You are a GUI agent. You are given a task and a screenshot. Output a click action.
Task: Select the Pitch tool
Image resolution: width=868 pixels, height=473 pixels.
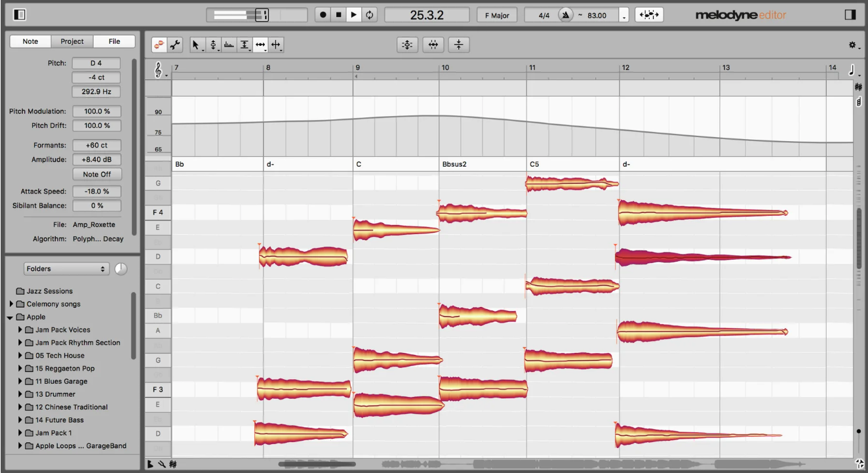[x=213, y=45]
